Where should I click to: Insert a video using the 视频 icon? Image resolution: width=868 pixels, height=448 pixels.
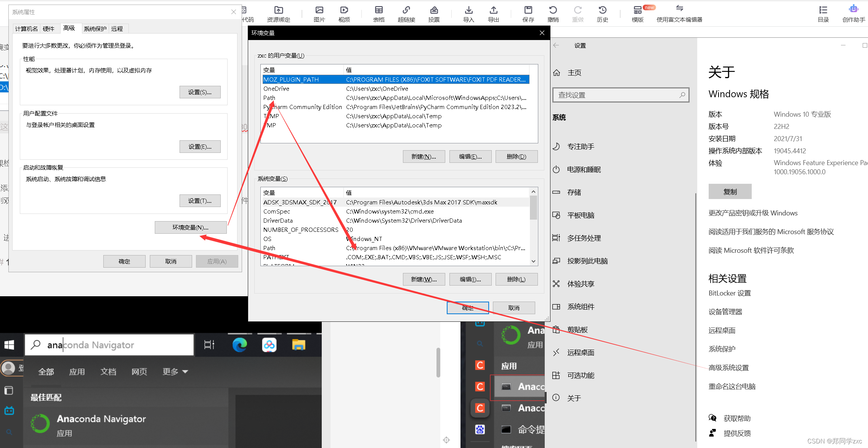344,14
